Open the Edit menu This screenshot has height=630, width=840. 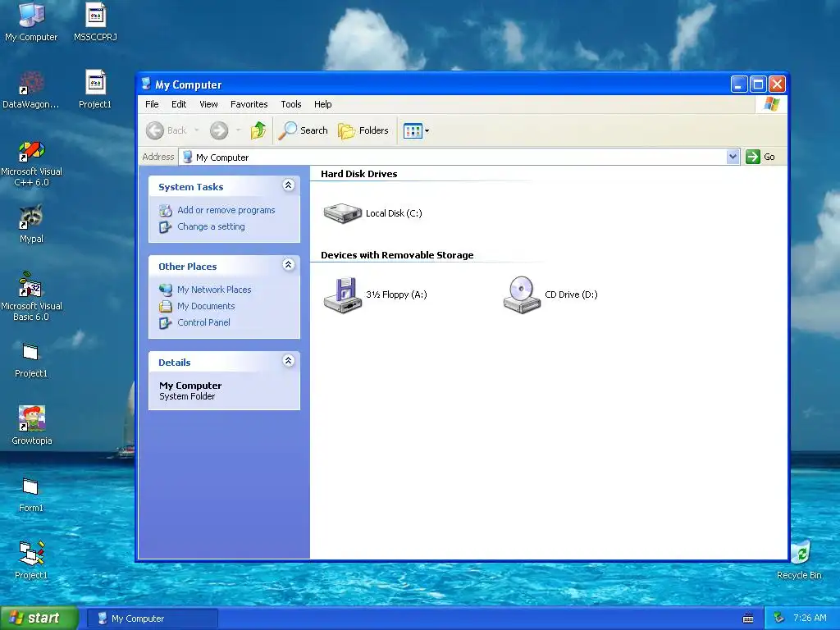coord(179,104)
